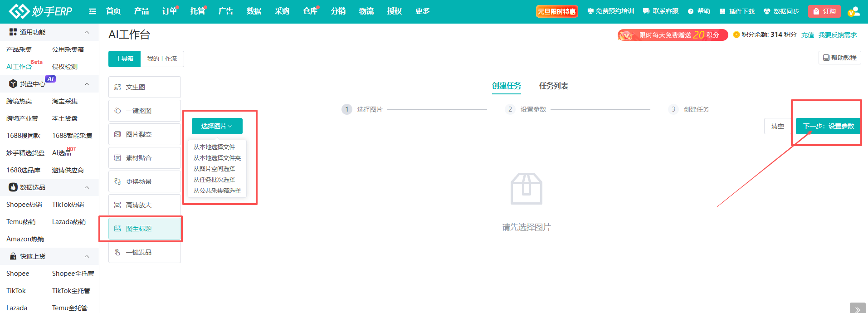Open Temu全托管 in sidebar
The image size is (868, 313).
[x=70, y=308]
